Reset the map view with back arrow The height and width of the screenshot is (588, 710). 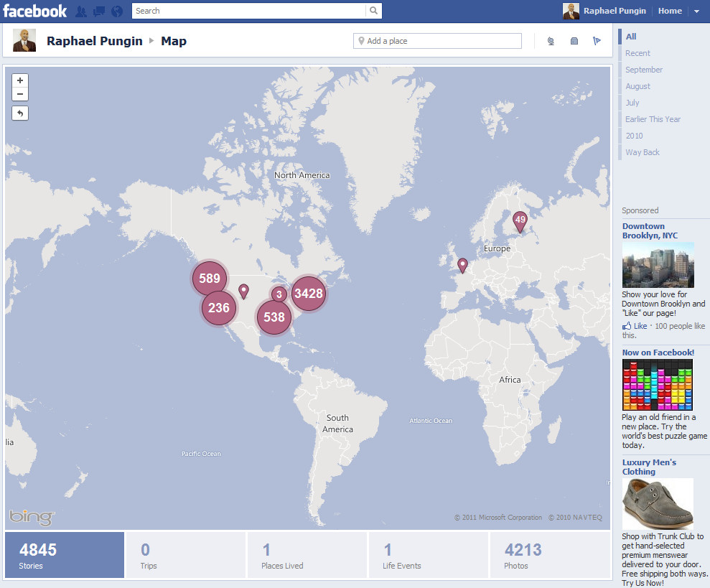point(20,113)
